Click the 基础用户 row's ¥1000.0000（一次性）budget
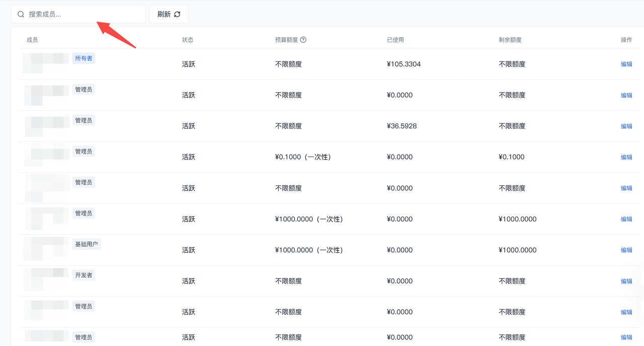The image size is (644, 346). [309, 250]
